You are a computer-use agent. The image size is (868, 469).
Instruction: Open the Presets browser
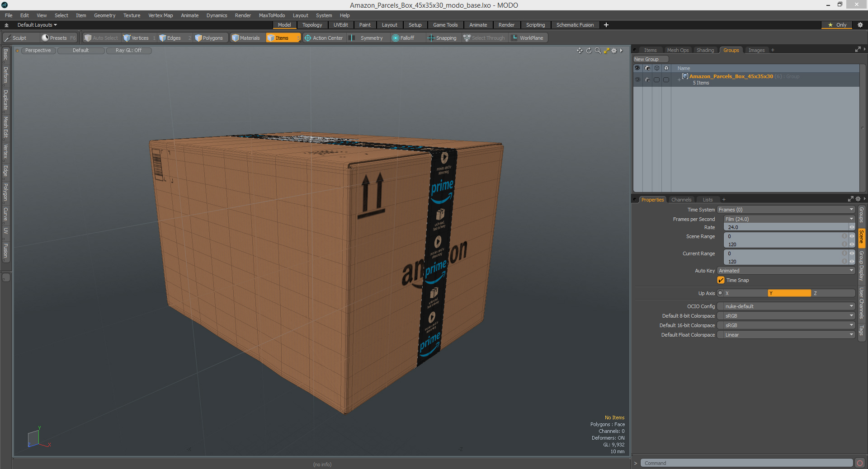(58, 38)
